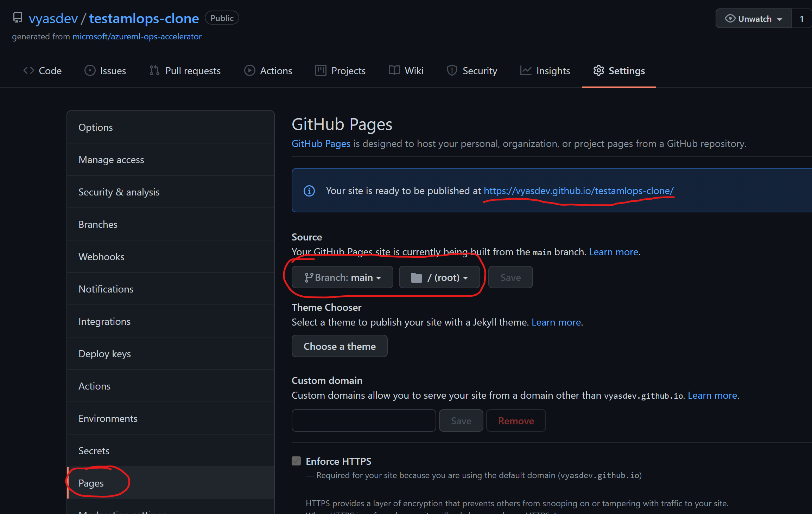The height and width of the screenshot is (514, 812).
Task: Click the Save button next to the root selector
Action: pyautogui.click(x=510, y=277)
